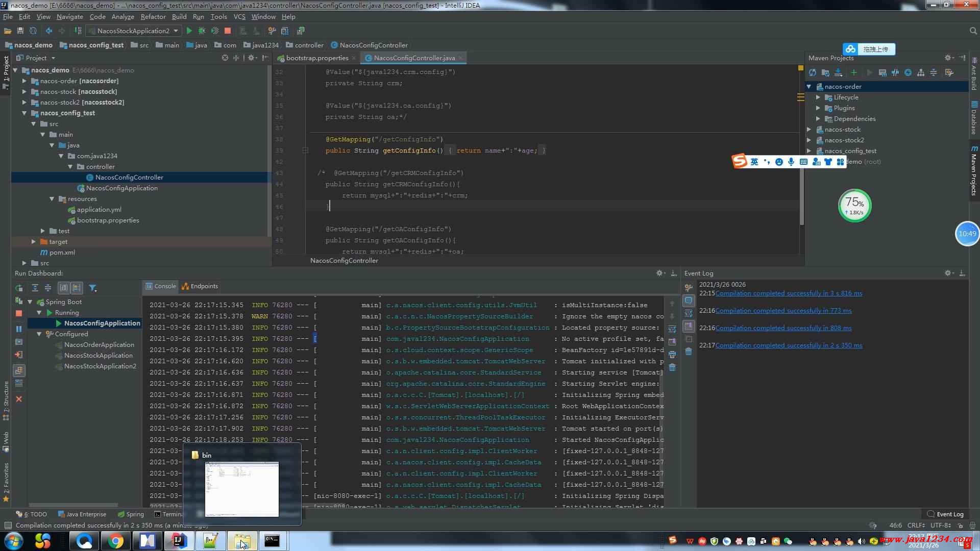Save all files using the floppy disk icon
This screenshot has height=551, width=980.
coord(20,31)
